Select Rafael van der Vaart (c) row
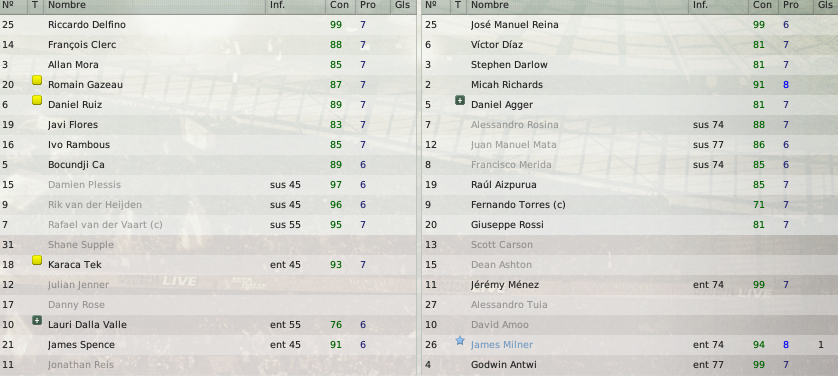 tap(207, 225)
